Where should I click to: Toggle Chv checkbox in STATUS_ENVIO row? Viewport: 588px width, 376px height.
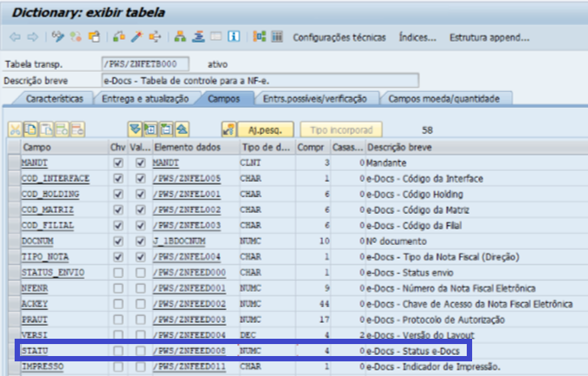point(119,273)
